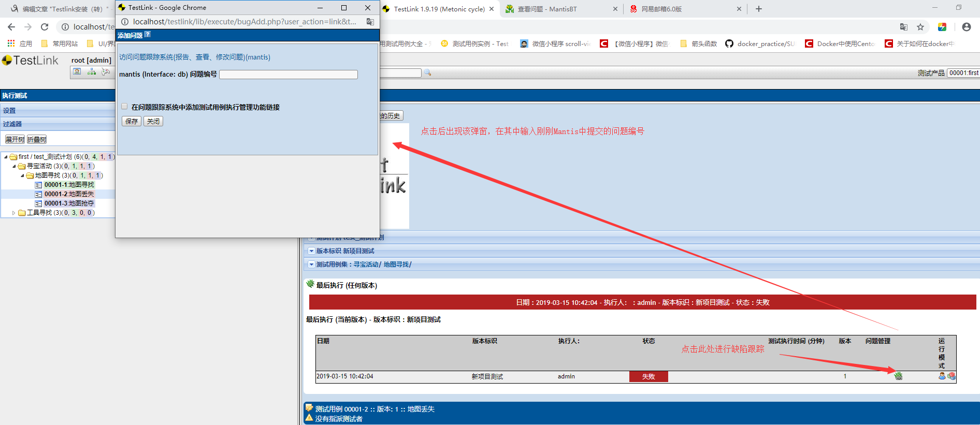Click the TestLink home icon in toolbar
This screenshot has height=425, width=980.
pos(77,72)
